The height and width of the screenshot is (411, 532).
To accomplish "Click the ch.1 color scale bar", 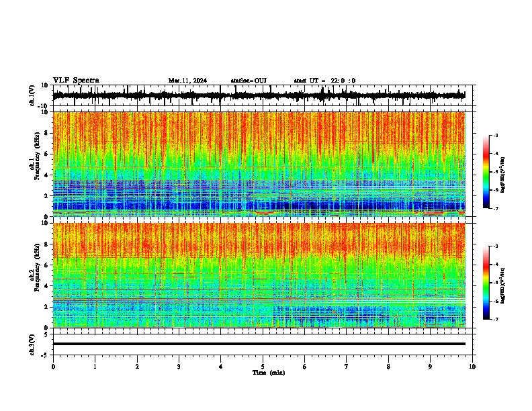I will pyautogui.click(x=486, y=172).
